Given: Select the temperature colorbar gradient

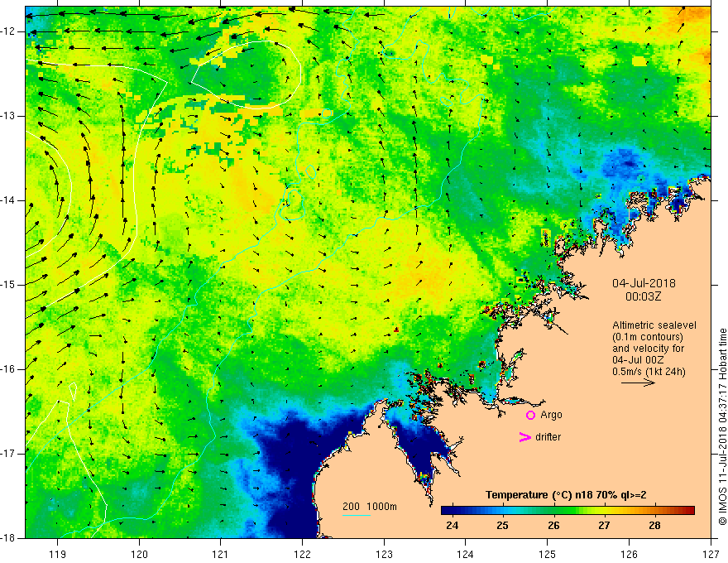Looking at the screenshot, I should pyautogui.click(x=568, y=511).
